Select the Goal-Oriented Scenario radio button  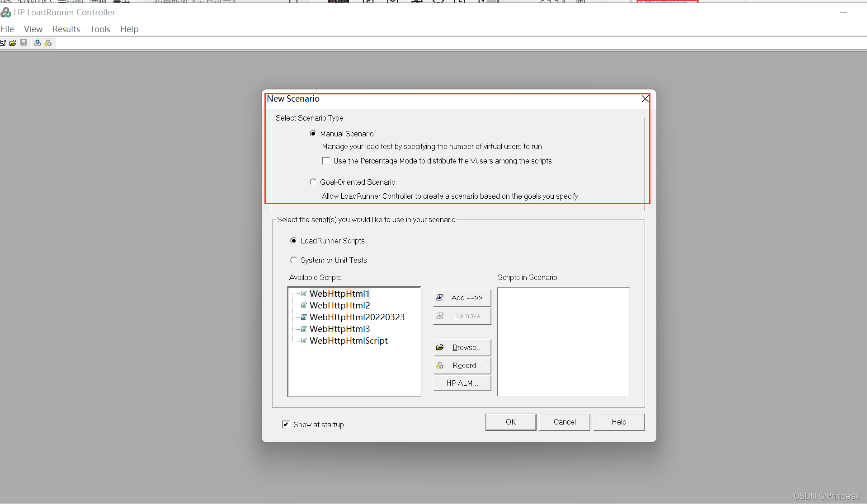(x=313, y=182)
